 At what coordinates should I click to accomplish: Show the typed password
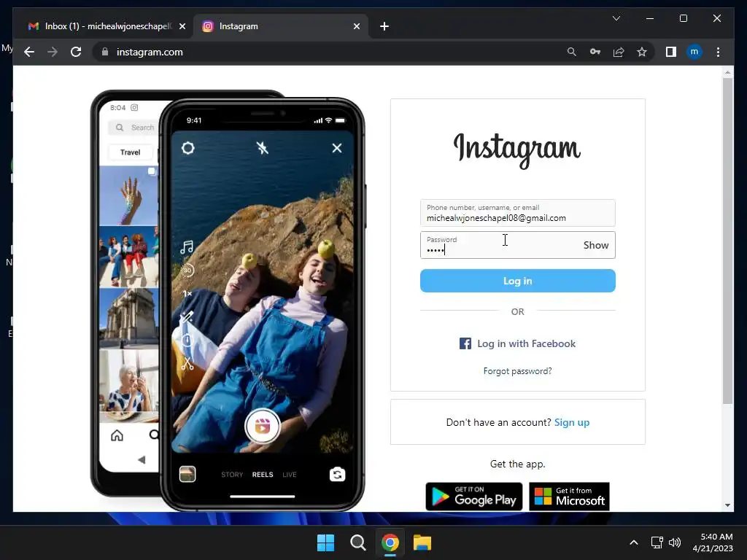(596, 245)
